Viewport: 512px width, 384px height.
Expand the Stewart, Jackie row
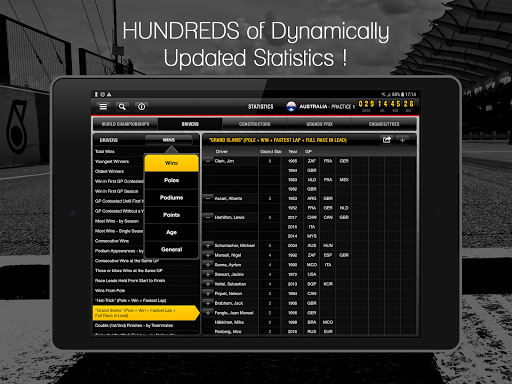[x=208, y=274]
